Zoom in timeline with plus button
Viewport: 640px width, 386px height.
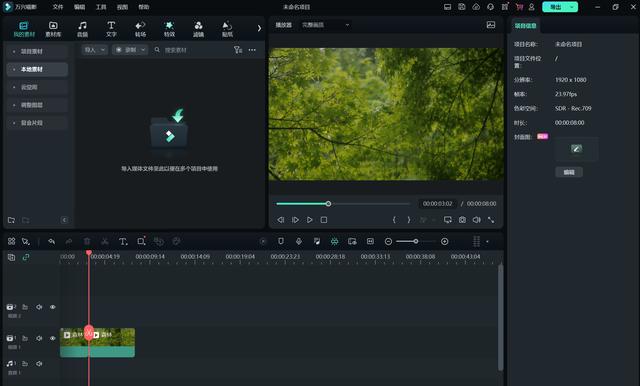pos(444,242)
